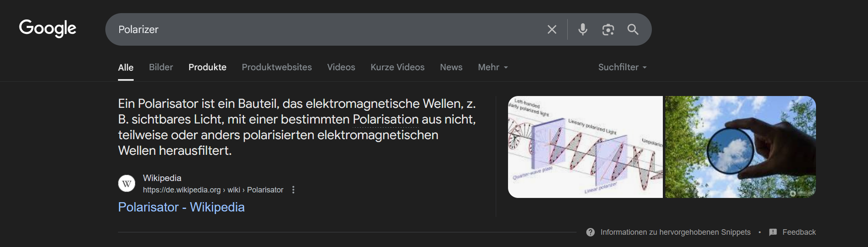Image resolution: width=868 pixels, height=247 pixels.
Task: Open the Kurze Videos tab
Action: (398, 67)
